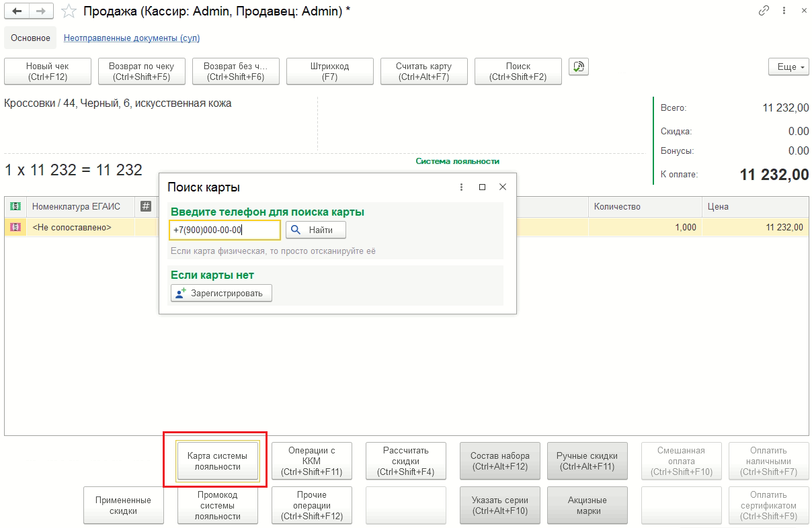Open Операции с ККМ

(311, 461)
